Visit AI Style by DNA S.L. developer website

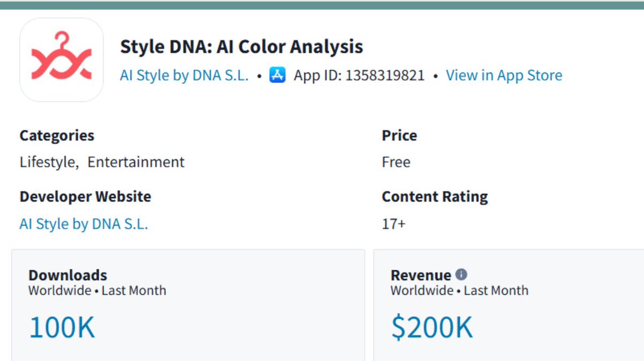point(84,224)
